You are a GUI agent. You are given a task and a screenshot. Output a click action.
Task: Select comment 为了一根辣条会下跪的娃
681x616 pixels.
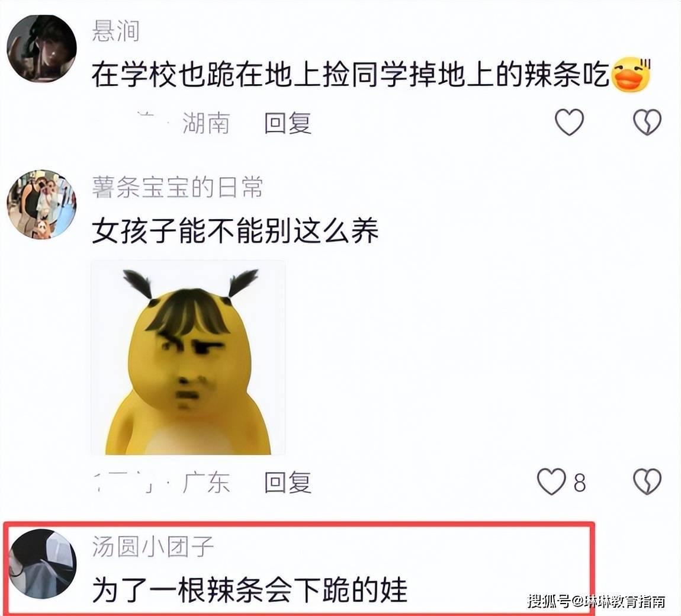point(250,590)
